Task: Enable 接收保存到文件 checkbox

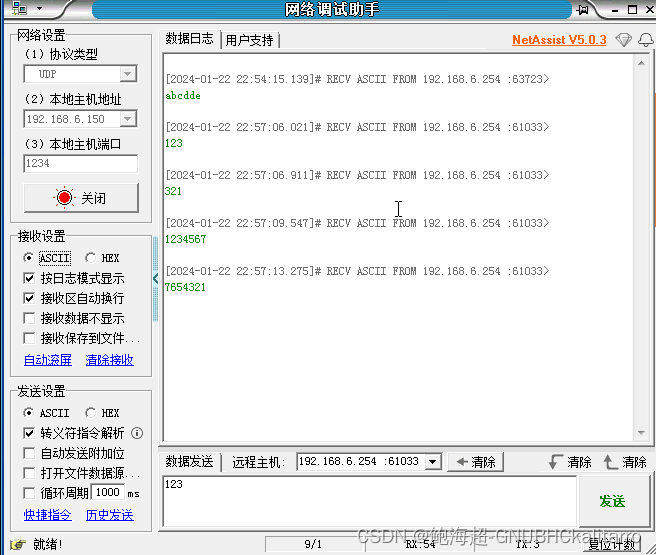Action: [29, 338]
